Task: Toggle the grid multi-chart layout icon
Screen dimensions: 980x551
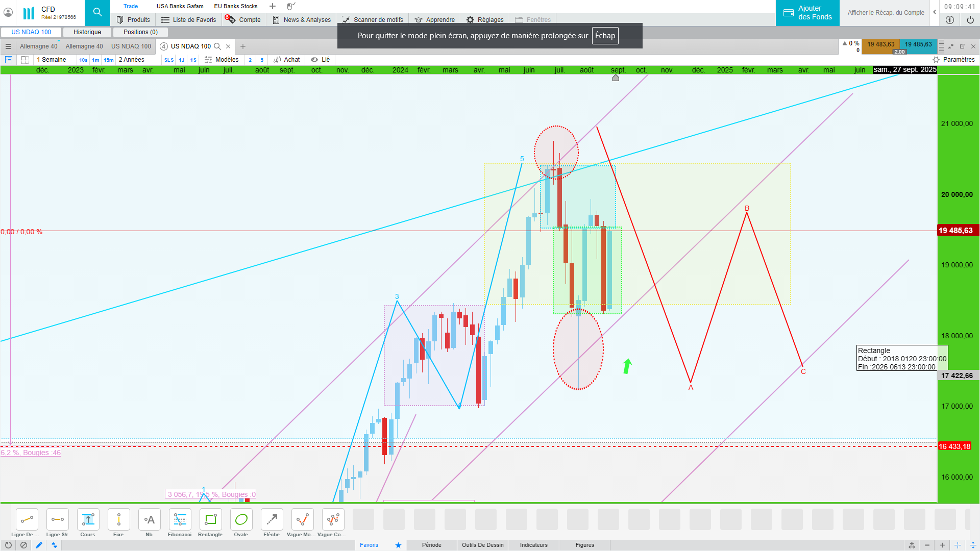Action: [x=25, y=60]
